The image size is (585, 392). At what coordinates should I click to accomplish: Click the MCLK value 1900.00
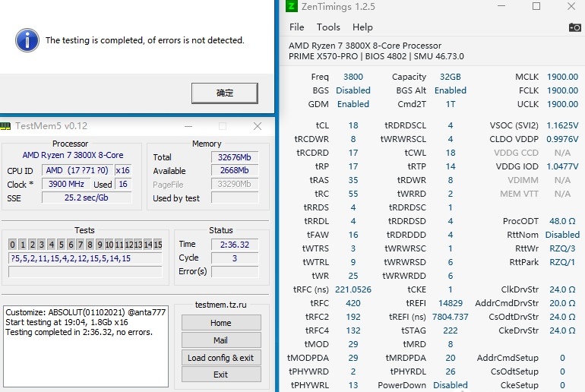coord(562,77)
